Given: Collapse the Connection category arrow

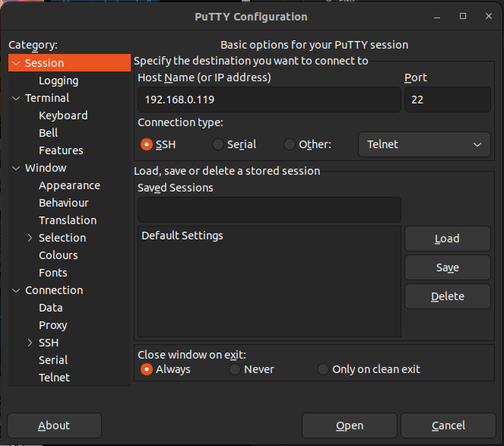Looking at the screenshot, I should pyautogui.click(x=17, y=290).
